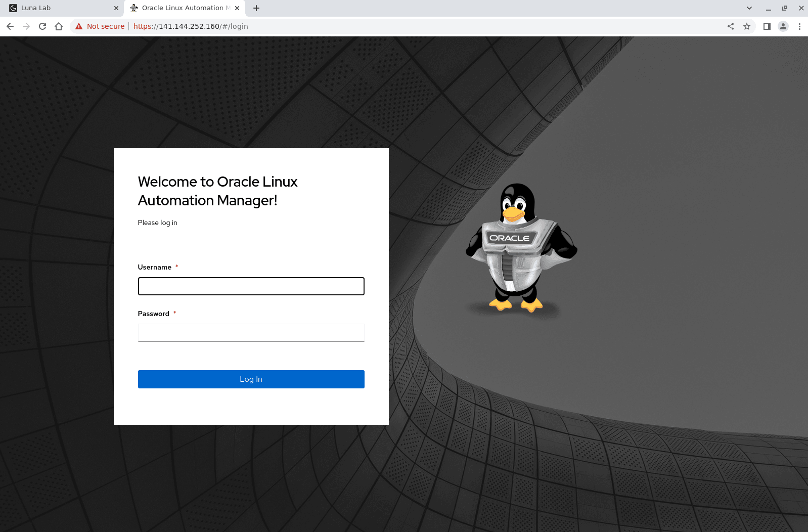Toggle the browser side panel icon
808x532 pixels.
point(767,26)
